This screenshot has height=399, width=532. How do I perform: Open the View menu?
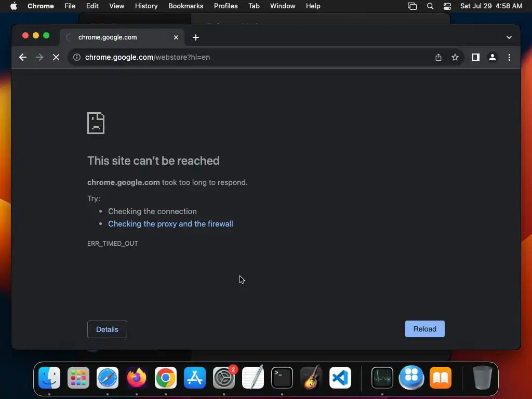pos(117,6)
